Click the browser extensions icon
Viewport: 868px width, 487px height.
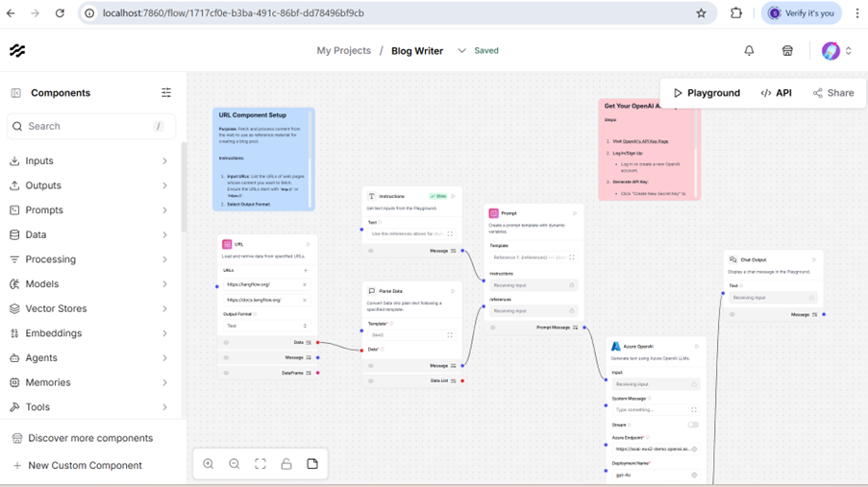[x=735, y=13]
